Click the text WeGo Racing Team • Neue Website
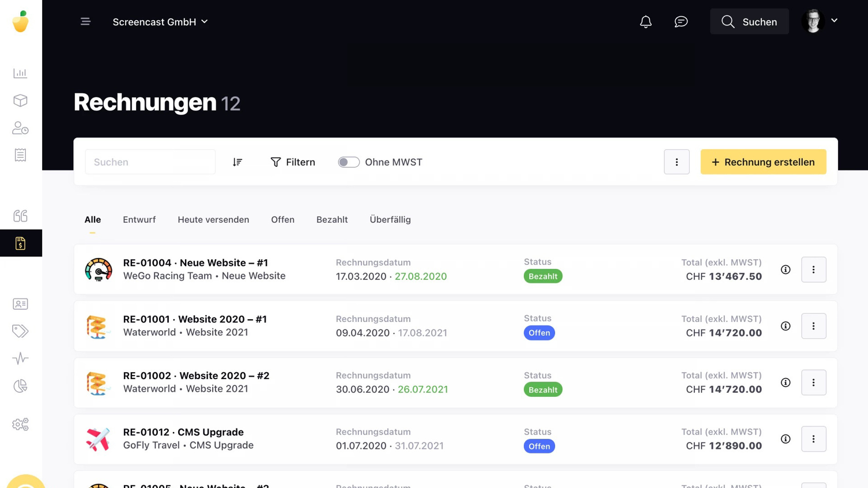This screenshot has height=488, width=868. tap(204, 276)
